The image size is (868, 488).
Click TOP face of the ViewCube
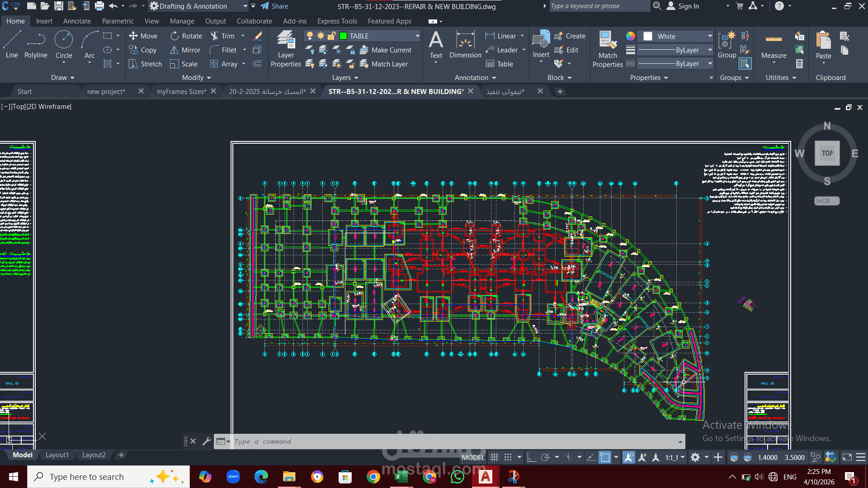(827, 153)
